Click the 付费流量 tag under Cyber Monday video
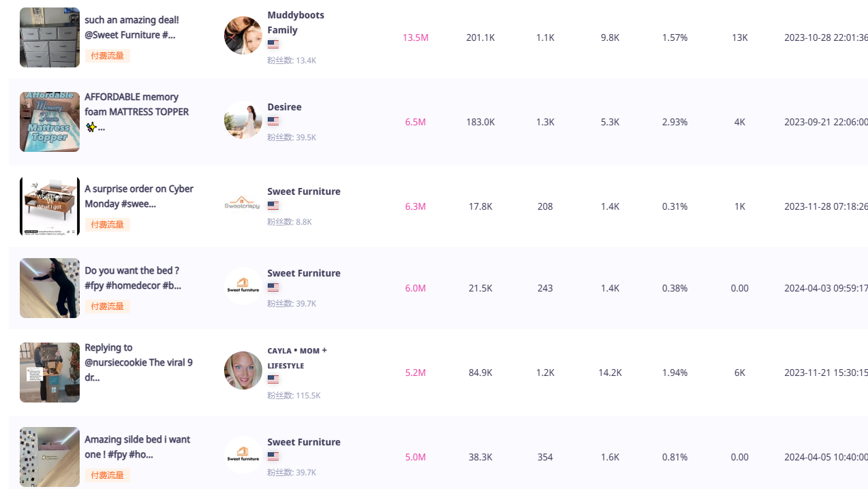Image resolution: width=868 pixels, height=489 pixels. (x=108, y=225)
